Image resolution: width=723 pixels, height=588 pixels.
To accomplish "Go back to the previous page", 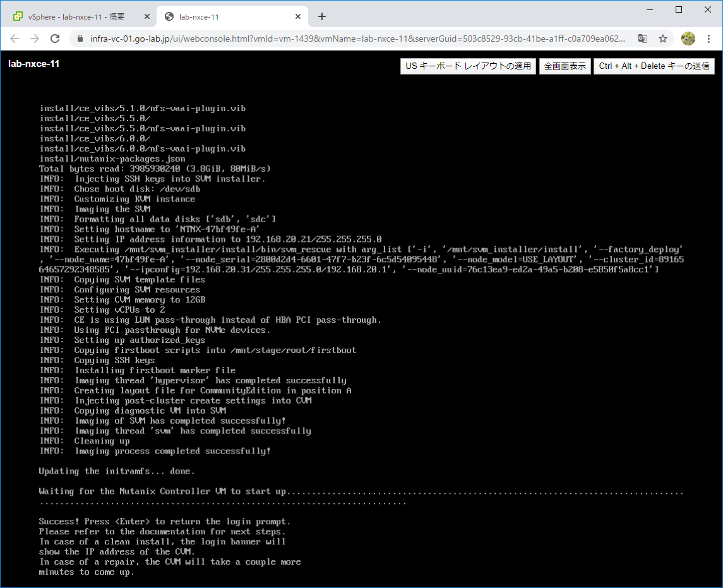I will [15, 39].
